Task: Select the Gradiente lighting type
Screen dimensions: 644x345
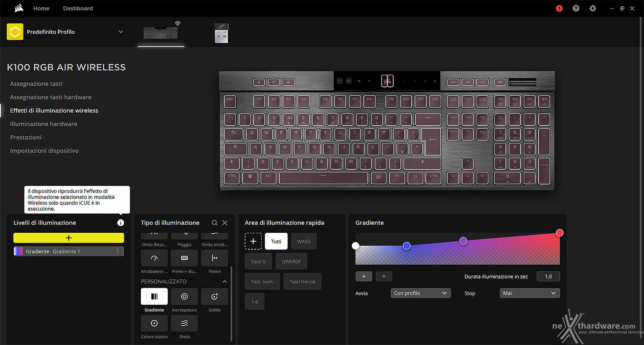Action: [x=154, y=296]
